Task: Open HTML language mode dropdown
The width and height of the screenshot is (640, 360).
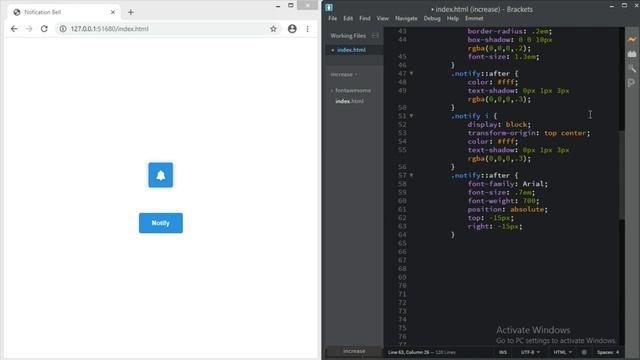Action: (562, 352)
